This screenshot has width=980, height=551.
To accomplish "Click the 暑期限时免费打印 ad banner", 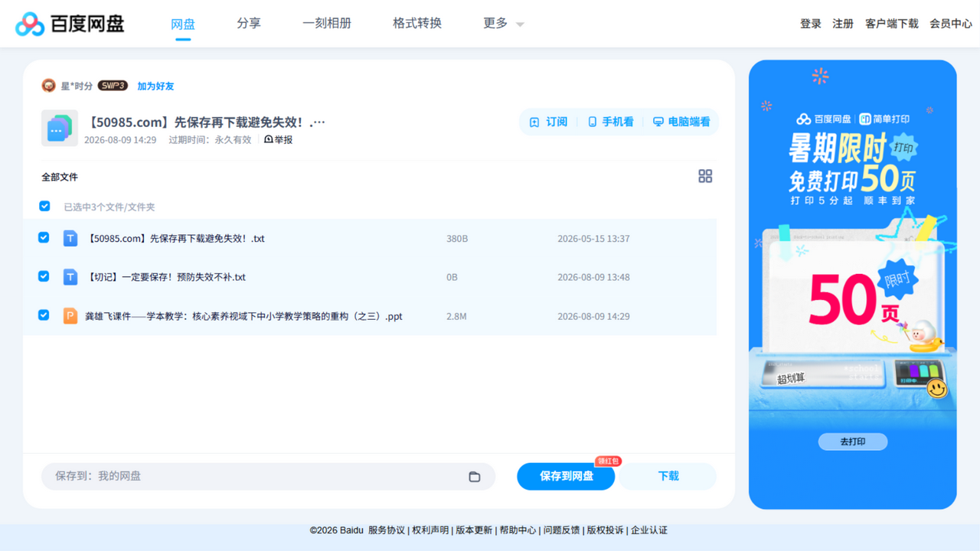I will [853, 285].
